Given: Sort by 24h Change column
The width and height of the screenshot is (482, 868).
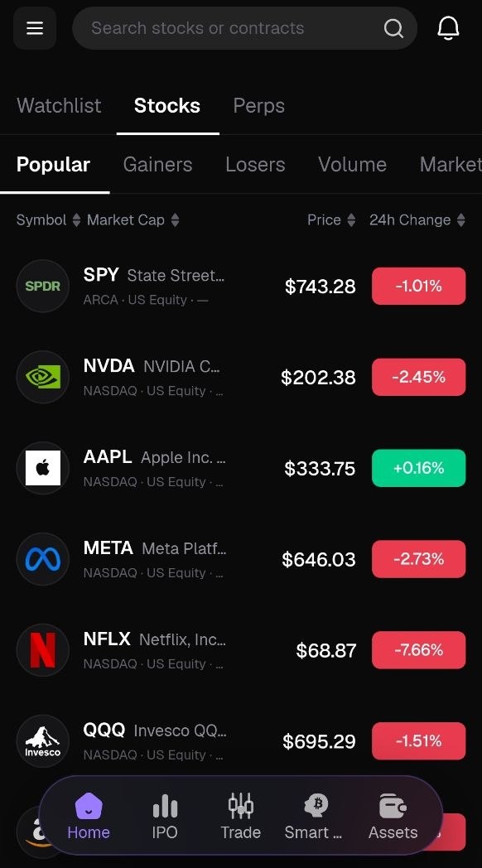Looking at the screenshot, I should point(417,220).
